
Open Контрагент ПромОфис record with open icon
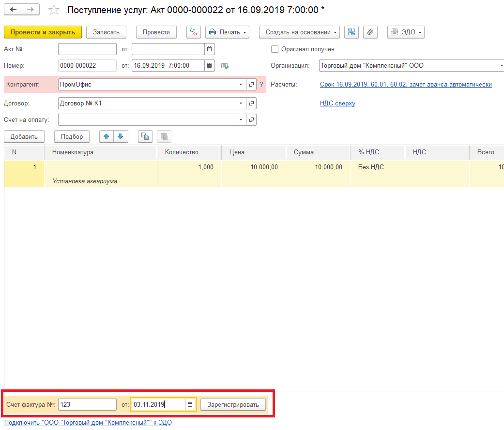pyautogui.click(x=251, y=85)
